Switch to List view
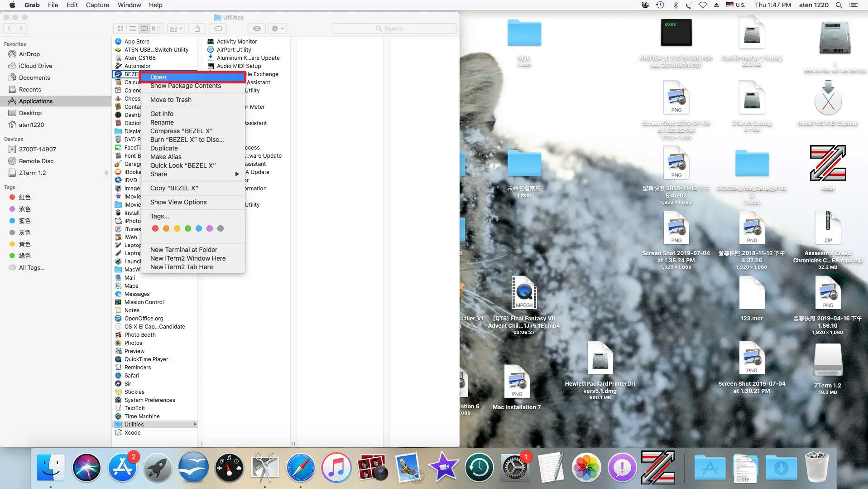This screenshot has width=868, height=489. coord(132,28)
